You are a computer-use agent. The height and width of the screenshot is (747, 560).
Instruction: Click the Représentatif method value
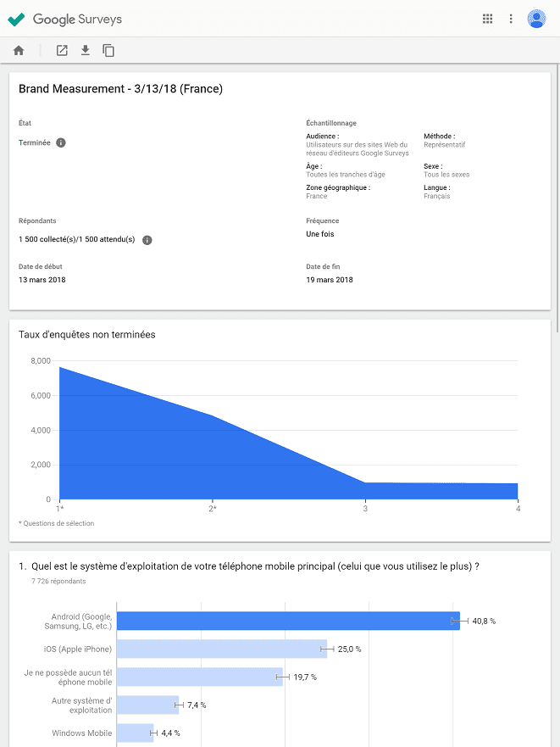click(444, 145)
